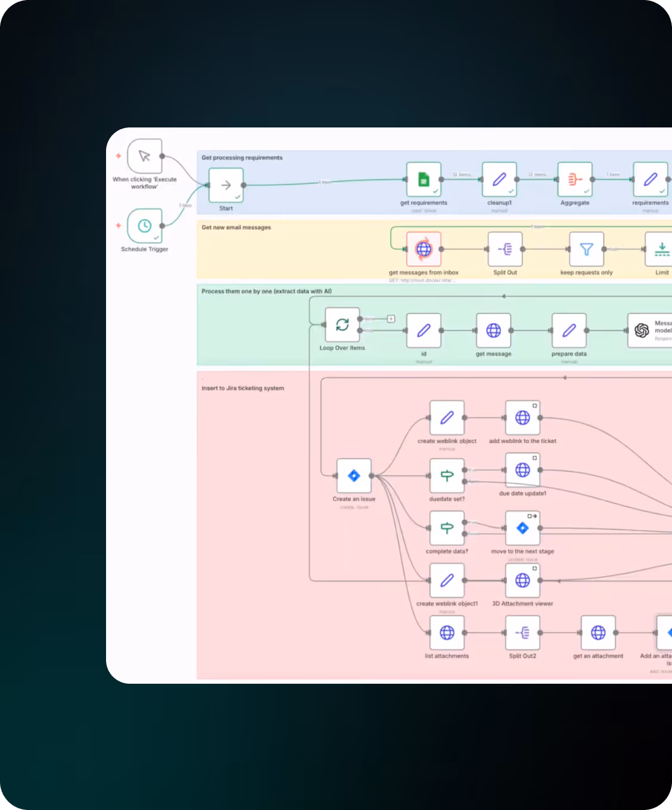Select 'move to the next stage' Jira node
The image size is (672, 810).
tap(522, 528)
